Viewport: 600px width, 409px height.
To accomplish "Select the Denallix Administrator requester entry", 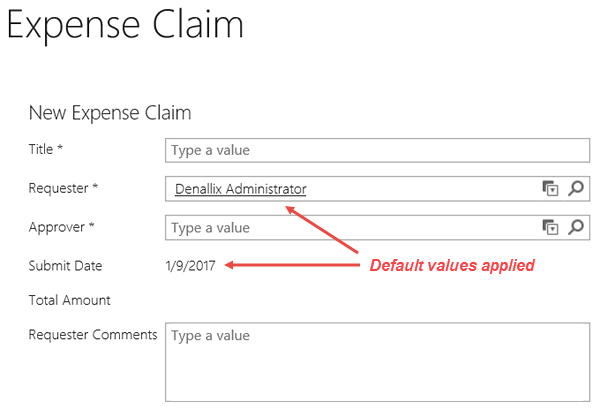I will click(x=240, y=188).
